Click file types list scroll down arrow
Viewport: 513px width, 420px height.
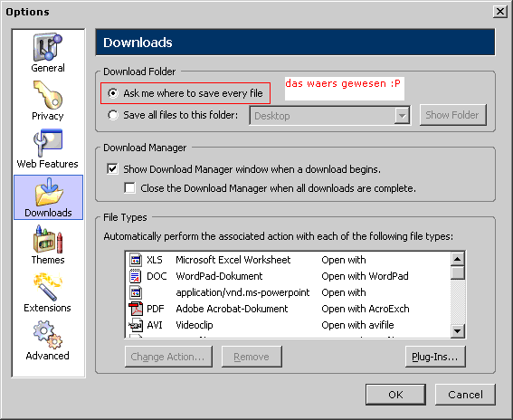click(x=458, y=330)
